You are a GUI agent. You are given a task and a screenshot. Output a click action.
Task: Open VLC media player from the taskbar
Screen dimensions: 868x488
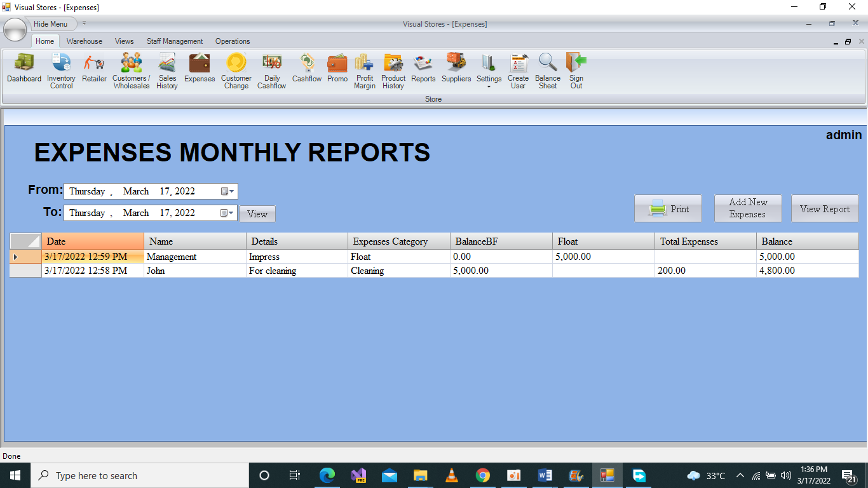pyautogui.click(x=452, y=475)
